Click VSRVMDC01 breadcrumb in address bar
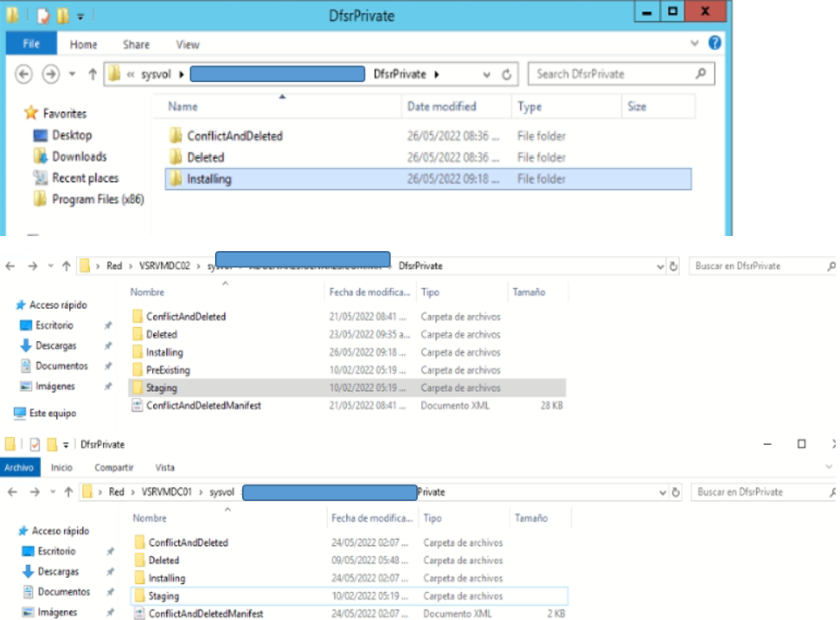The width and height of the screenshot is (840, 620). pyautogui.click(x=167, y=492)
